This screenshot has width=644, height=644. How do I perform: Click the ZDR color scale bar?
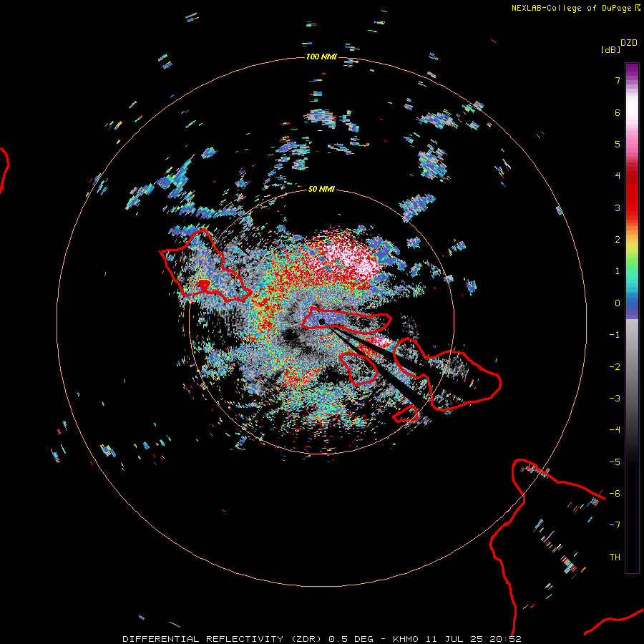coord(632,318)
